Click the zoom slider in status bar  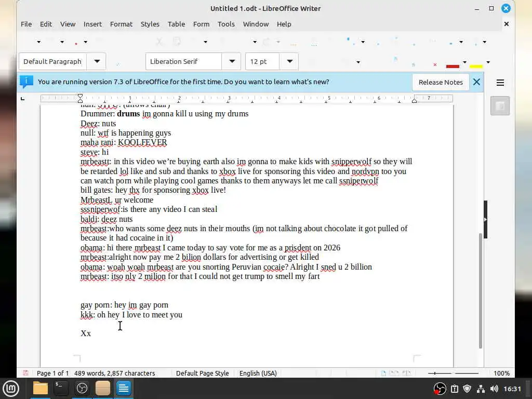(x=453, y=373)
